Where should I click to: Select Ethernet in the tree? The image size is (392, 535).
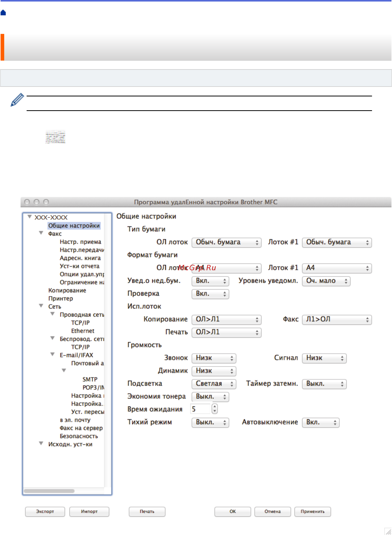(83, 331)
